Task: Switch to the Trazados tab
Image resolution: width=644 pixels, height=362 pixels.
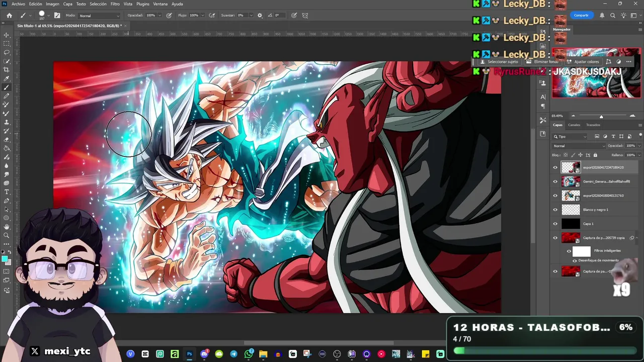Action: pos(593,125)
